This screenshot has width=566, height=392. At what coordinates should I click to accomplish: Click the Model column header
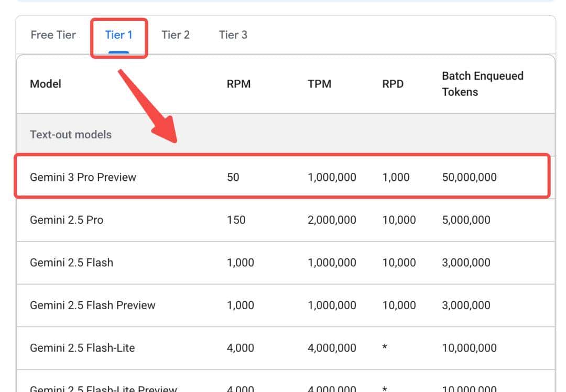[46, 84]
